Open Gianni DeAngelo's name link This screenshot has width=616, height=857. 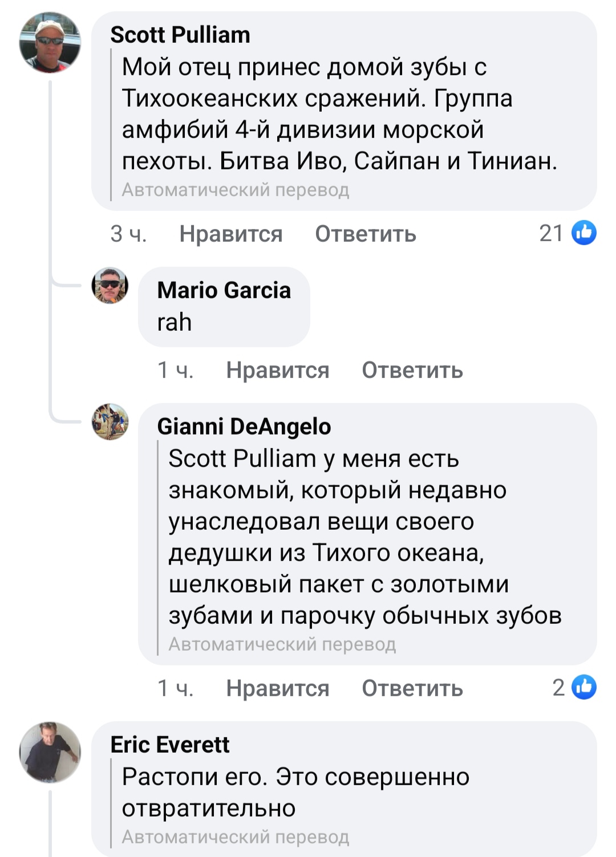point(244,427)
